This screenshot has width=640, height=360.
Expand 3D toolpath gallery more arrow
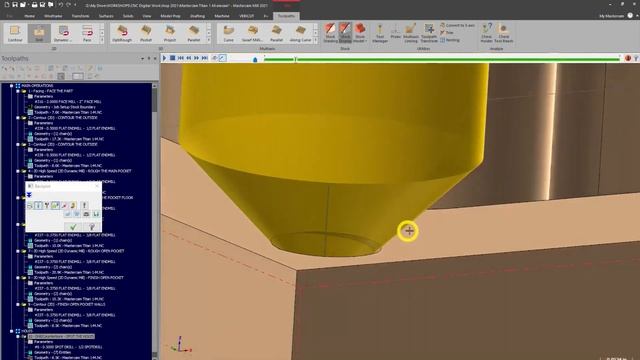point(209,40)
